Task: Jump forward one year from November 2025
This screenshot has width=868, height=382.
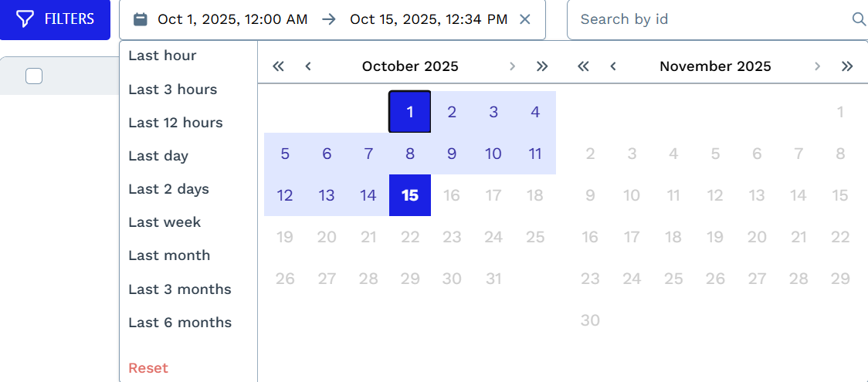Action: tap(847, 66)
